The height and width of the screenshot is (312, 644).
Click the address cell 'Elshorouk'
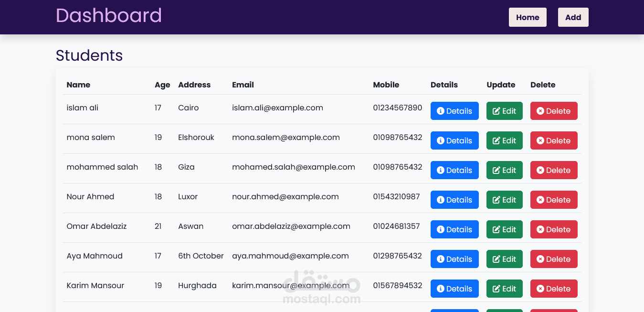196,137
